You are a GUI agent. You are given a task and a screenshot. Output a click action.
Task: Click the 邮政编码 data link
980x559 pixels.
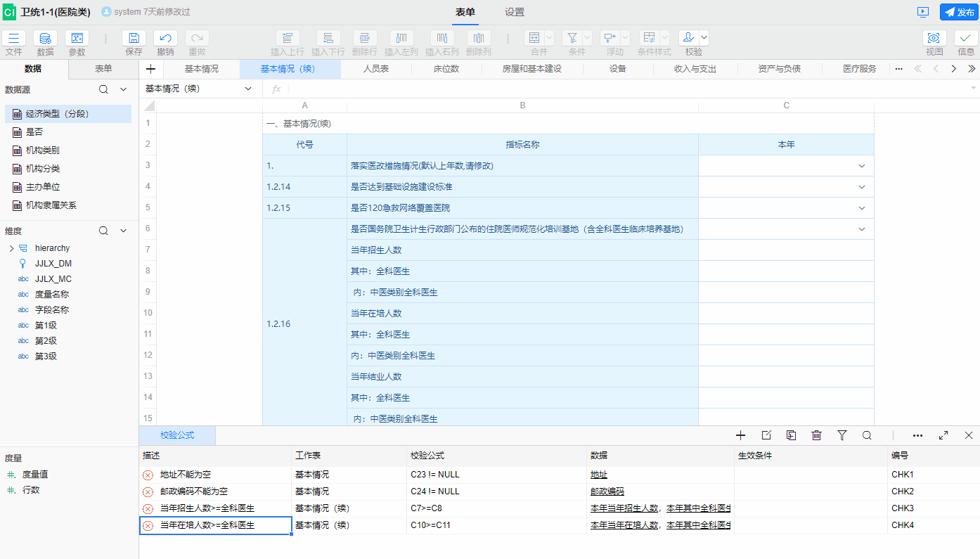[x=606, y=491]
